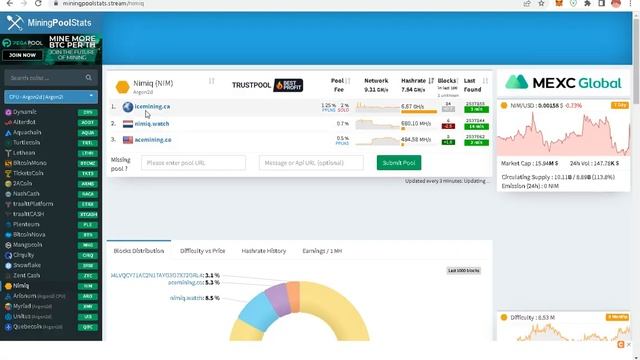Sort by Pool Fee column arrows
640x360 pixels.
click(348, 81)
